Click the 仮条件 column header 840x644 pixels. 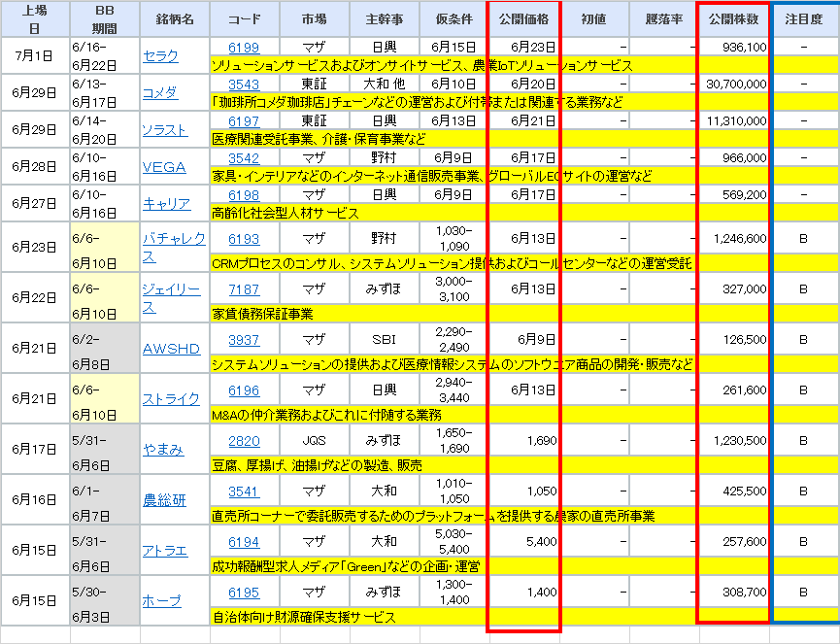(x=454, y=18)
